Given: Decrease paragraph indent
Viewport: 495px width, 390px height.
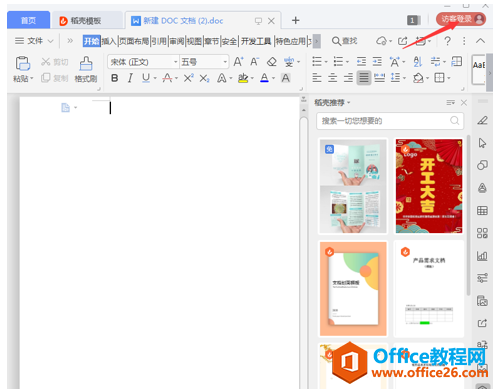Looking at the screenshot, I should point(361,61).
